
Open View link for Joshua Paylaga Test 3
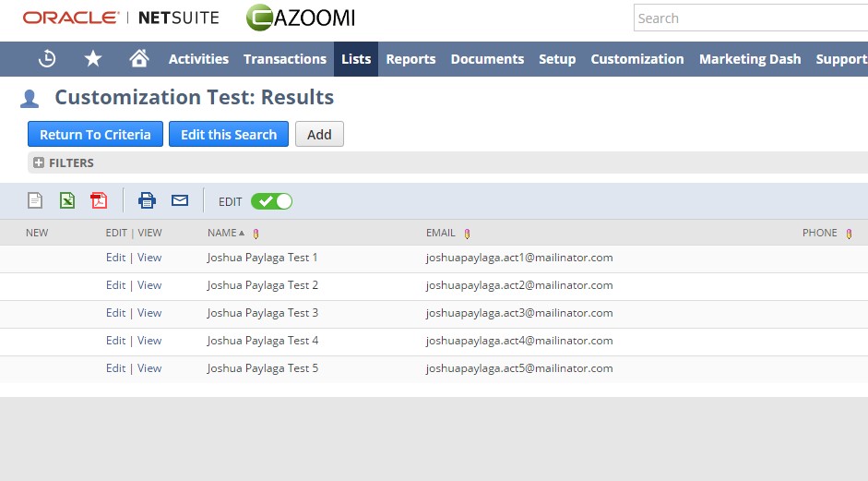(149, 313)
